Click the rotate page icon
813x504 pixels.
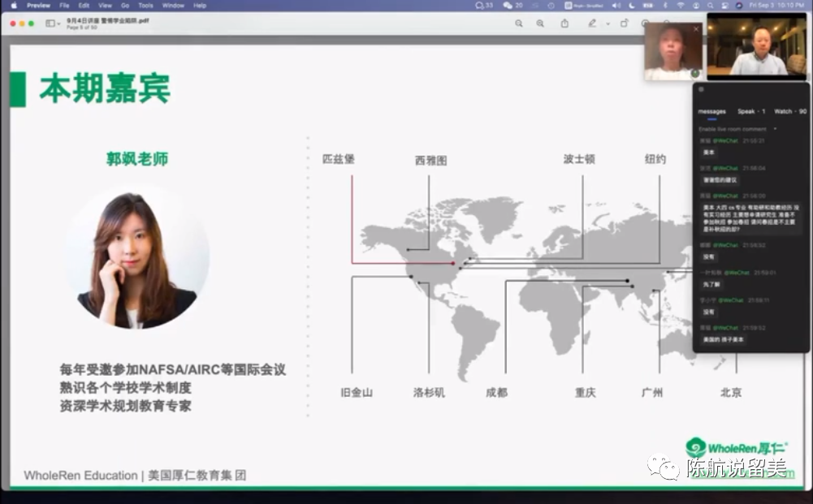point(625,24)
